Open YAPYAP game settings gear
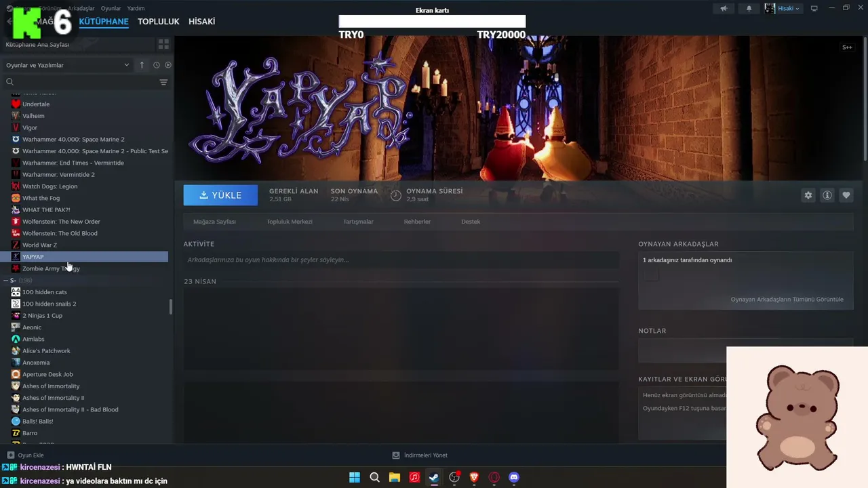868x488 pixels. tap(808, 195)
